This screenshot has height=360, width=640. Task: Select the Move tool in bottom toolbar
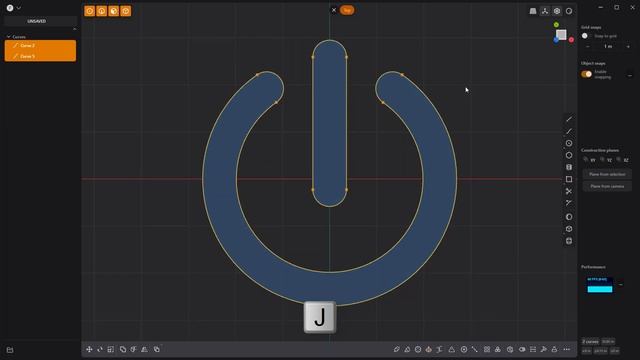point(89,349)
